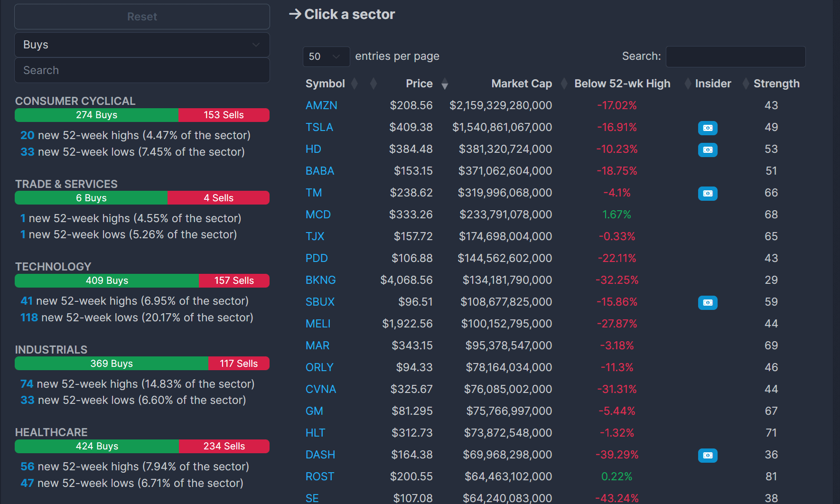Open the HLT symbol link
This screenshot has height=504, width=840.
(315, 433)
